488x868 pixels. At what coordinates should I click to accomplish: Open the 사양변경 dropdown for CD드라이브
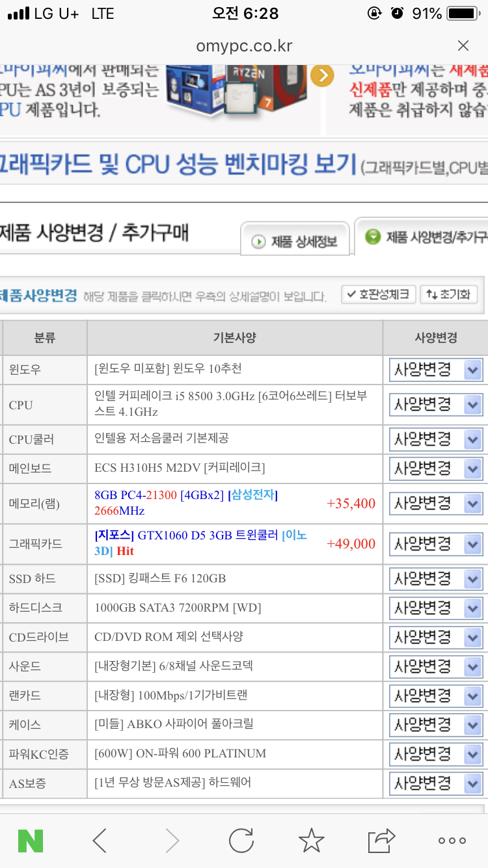point(436,637)
